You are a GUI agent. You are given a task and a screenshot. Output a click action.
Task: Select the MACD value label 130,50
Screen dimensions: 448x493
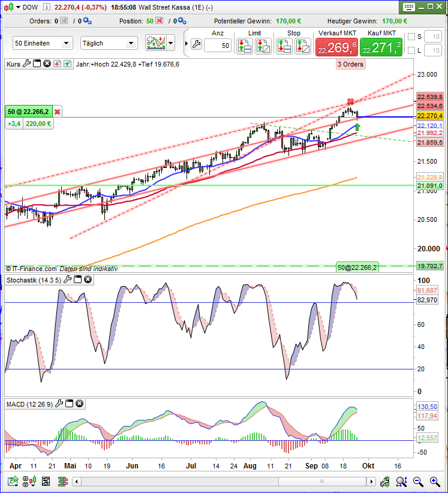pos(427,407)
